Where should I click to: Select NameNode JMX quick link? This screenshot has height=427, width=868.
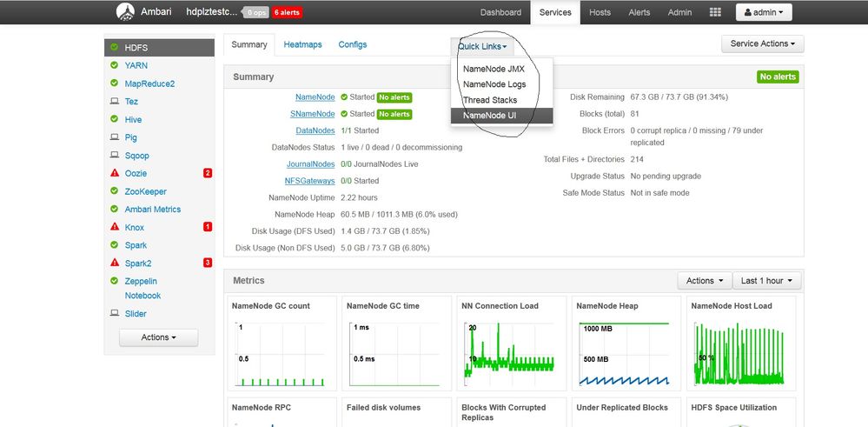coord(501,70)
